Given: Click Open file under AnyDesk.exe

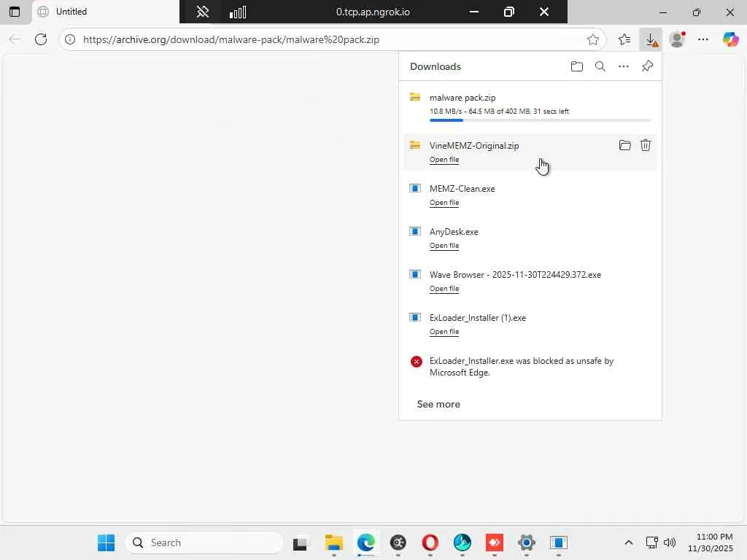Looking at the screenshot, I should pyautogui.click(x=444, y=245).
